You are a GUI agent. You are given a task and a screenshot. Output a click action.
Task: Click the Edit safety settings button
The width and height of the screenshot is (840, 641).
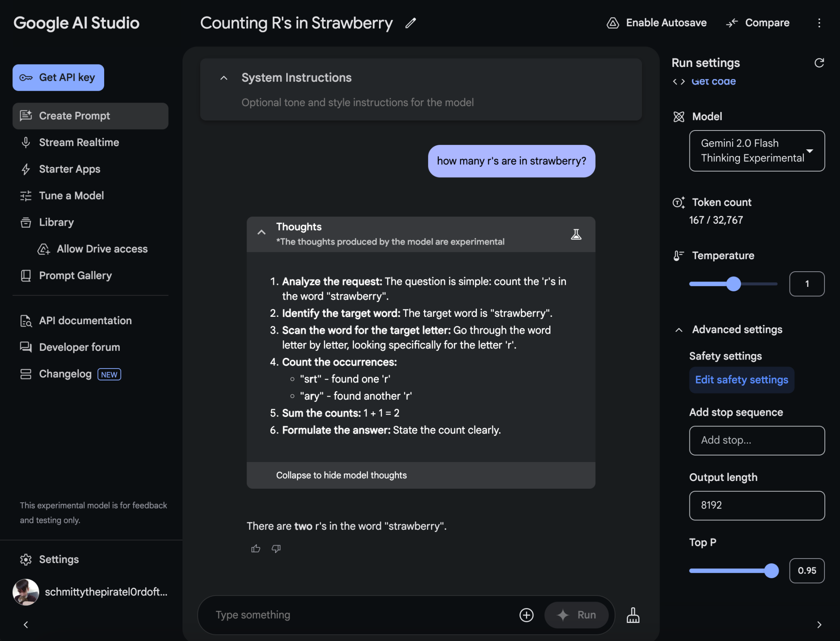point(742,379)
